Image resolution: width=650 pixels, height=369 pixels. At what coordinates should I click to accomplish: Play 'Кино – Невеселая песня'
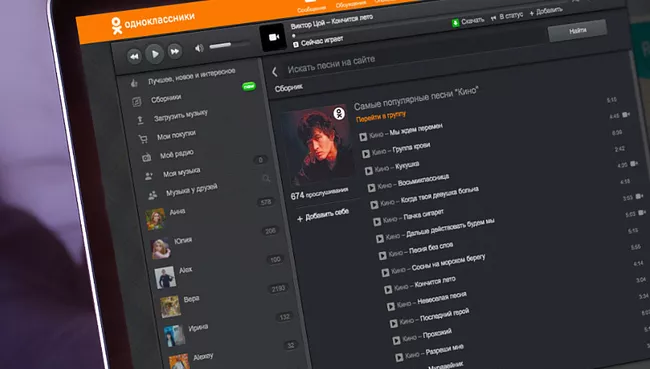coord(391,306)
